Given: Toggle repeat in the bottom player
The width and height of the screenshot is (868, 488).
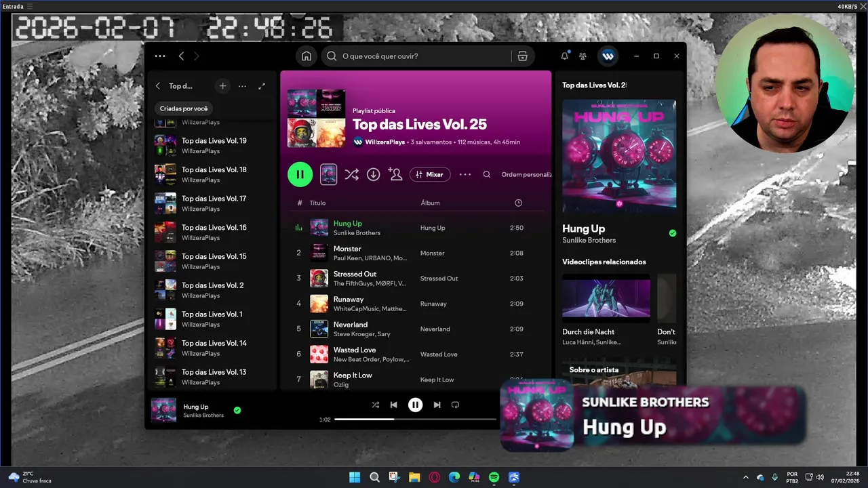Looking at the screenshot, I should point(455,405).
